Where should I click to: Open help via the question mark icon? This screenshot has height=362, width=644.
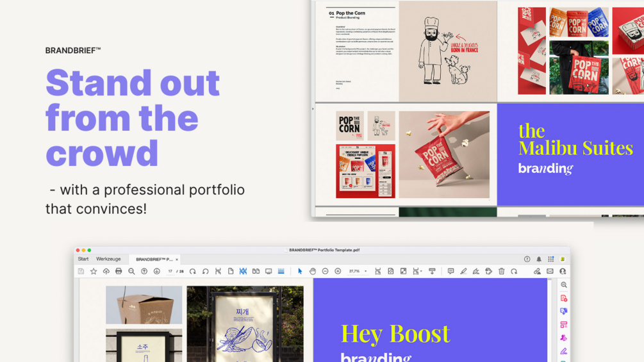[x=527, y=259]
